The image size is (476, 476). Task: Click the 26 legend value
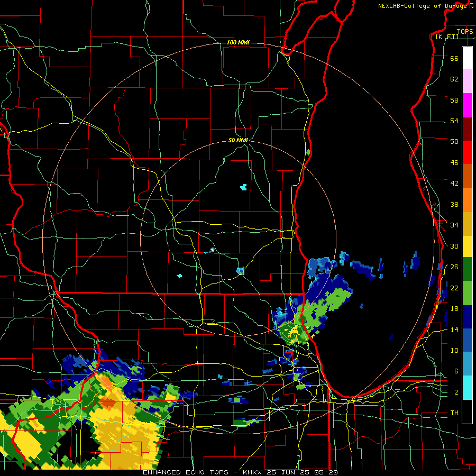point(454,267)
